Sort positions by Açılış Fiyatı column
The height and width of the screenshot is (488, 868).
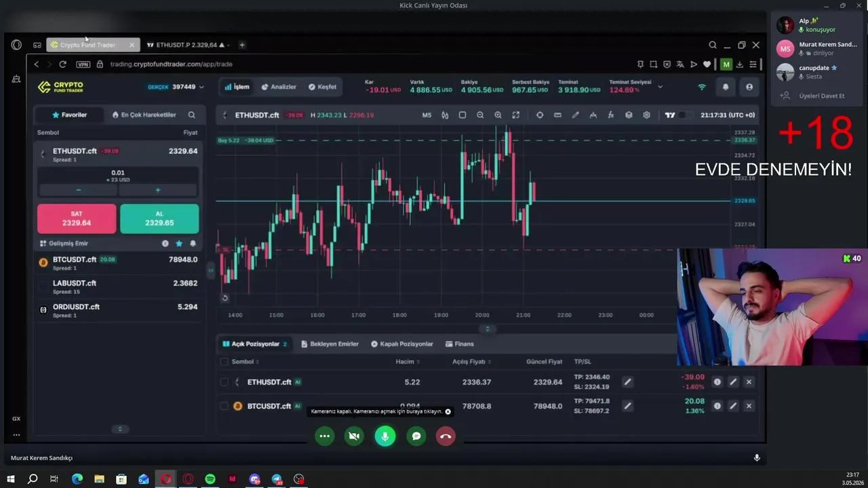(x=471, y=362)
